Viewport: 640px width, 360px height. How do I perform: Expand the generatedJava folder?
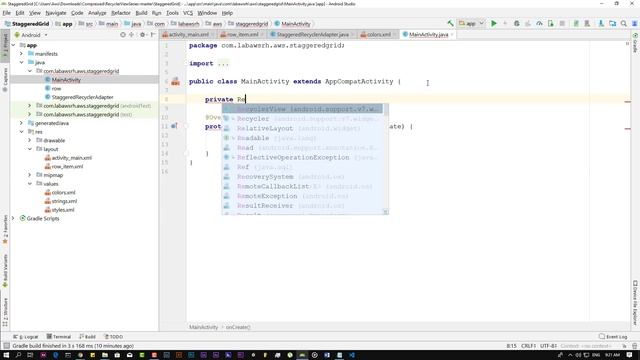21,123
